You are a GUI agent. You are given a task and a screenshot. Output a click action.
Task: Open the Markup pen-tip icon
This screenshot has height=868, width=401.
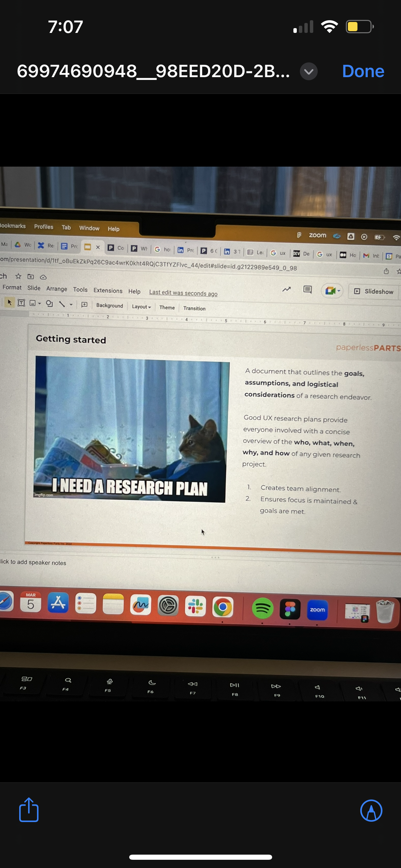coord(371,811)
